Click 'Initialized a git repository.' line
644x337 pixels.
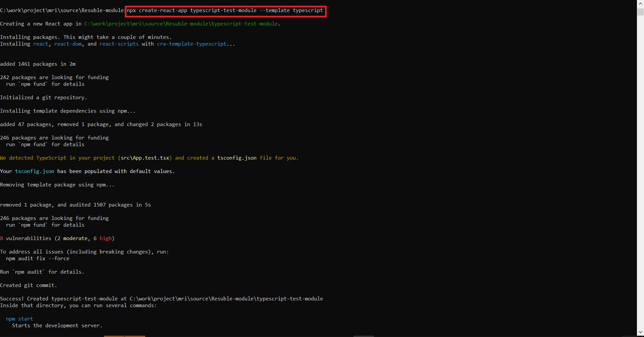pyautogui.click(x=44, y=98)
